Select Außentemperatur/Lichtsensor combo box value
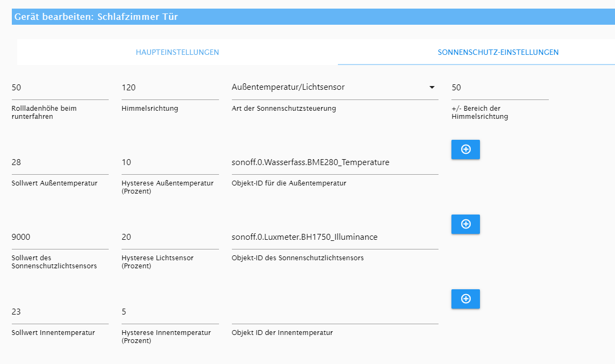Screen dimensions: 615x364 coord(335,88)
